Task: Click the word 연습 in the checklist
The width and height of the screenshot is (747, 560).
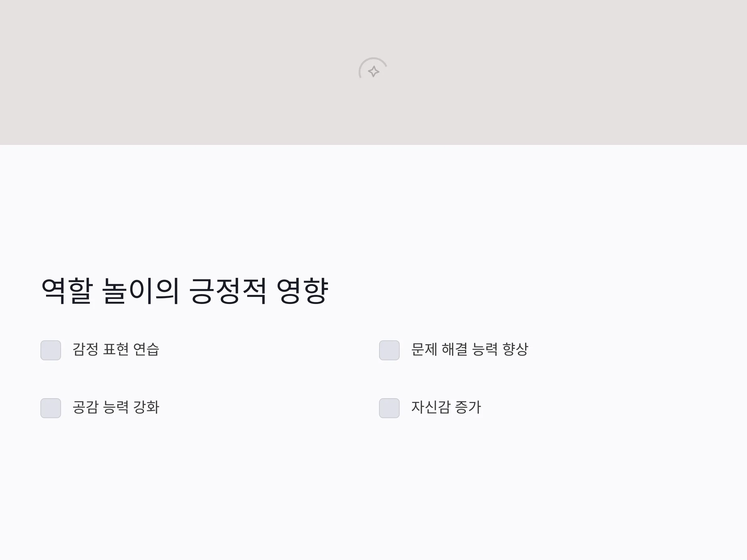Action: coord(146,349)
